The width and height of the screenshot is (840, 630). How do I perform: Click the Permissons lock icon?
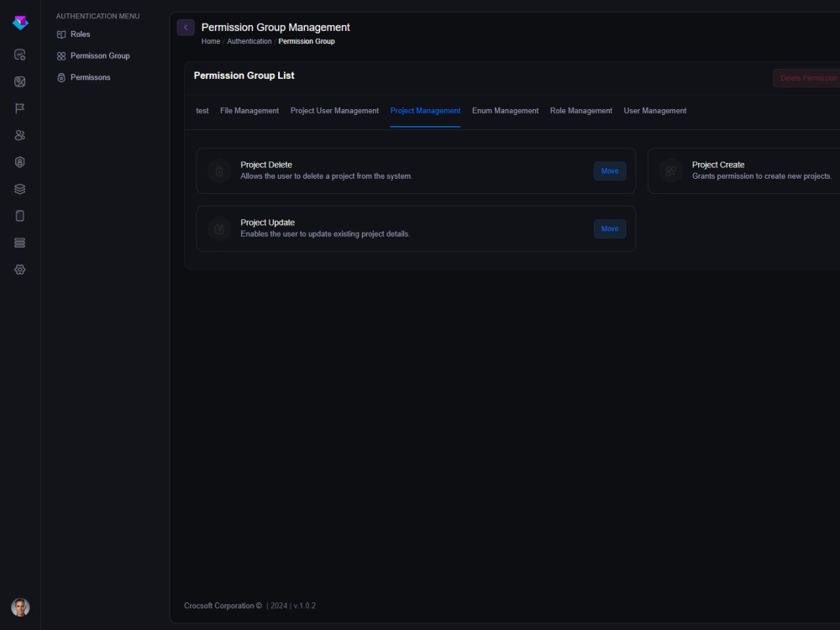pos(61,77)
